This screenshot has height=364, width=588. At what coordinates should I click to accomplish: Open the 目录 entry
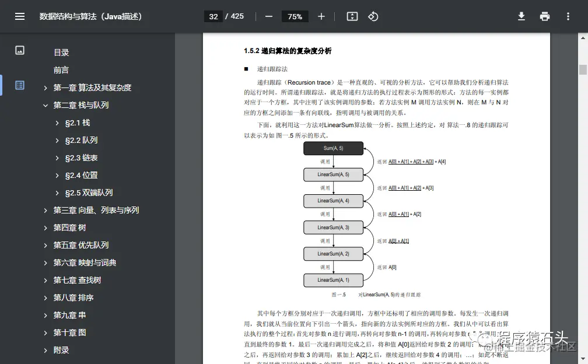click(x=61, y=52)
